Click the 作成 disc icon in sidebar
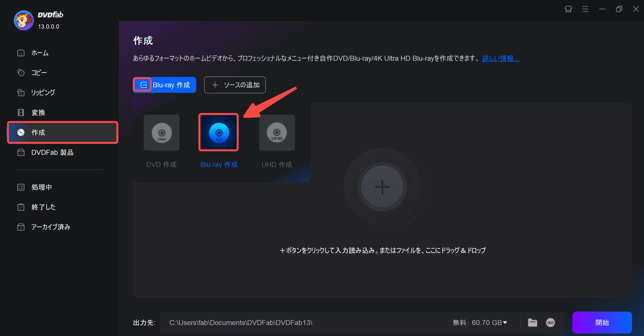 [x=21, y=132]
